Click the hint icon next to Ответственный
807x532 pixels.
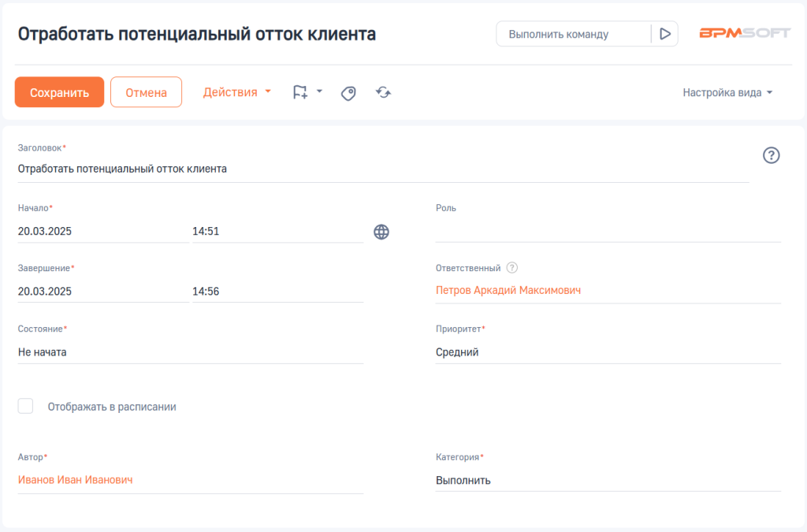(x=512, y=267)
